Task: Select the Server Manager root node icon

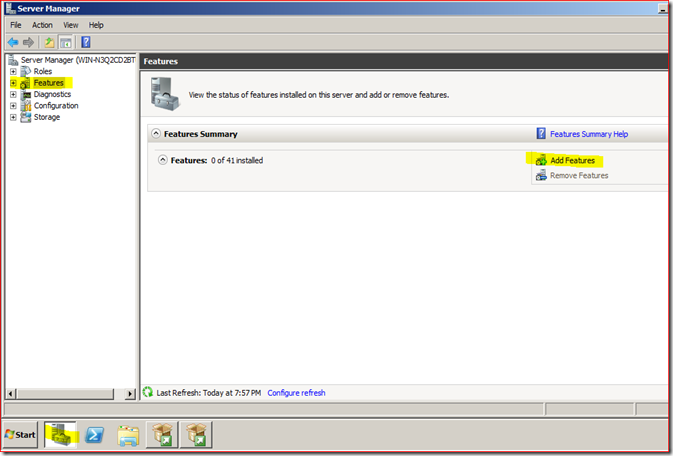Action: (x=13, y=60)
